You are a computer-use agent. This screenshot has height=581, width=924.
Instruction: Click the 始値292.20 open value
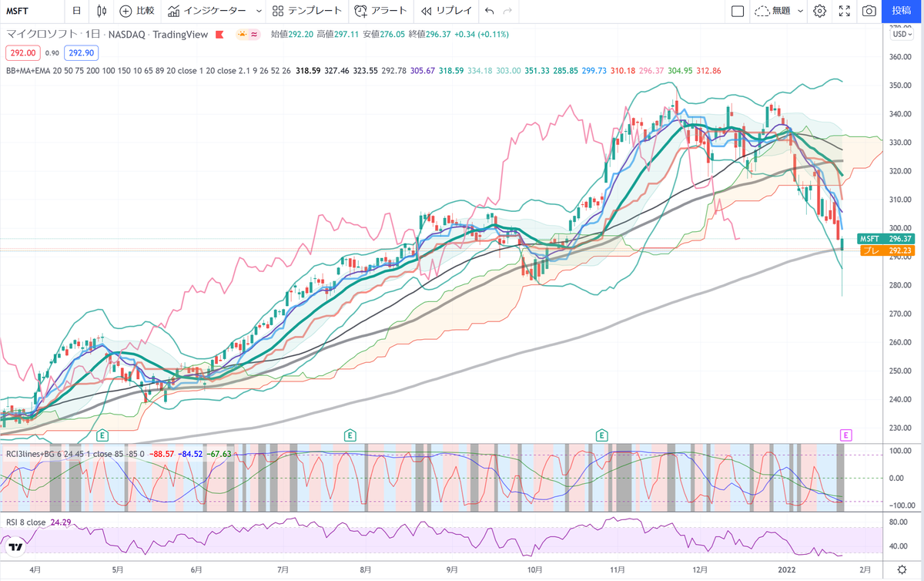(292, 35)
